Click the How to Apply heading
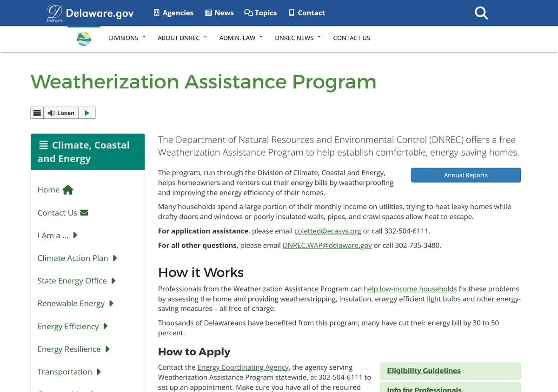The image size is (558, 392). [194, 352]
